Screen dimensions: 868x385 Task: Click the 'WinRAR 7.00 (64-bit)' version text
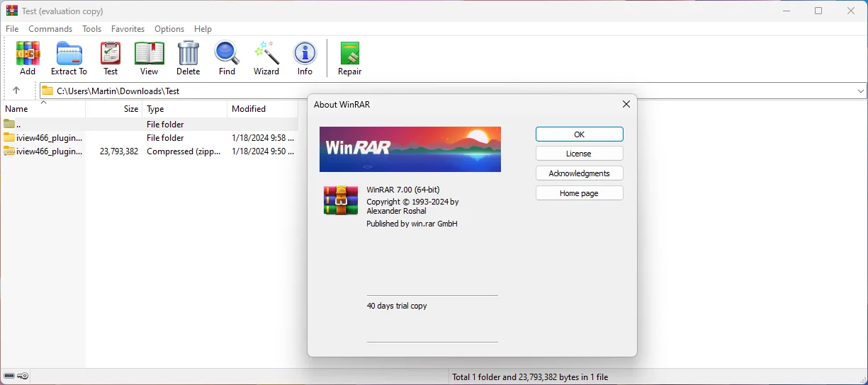pyautogui.click(x=403, y=190)
